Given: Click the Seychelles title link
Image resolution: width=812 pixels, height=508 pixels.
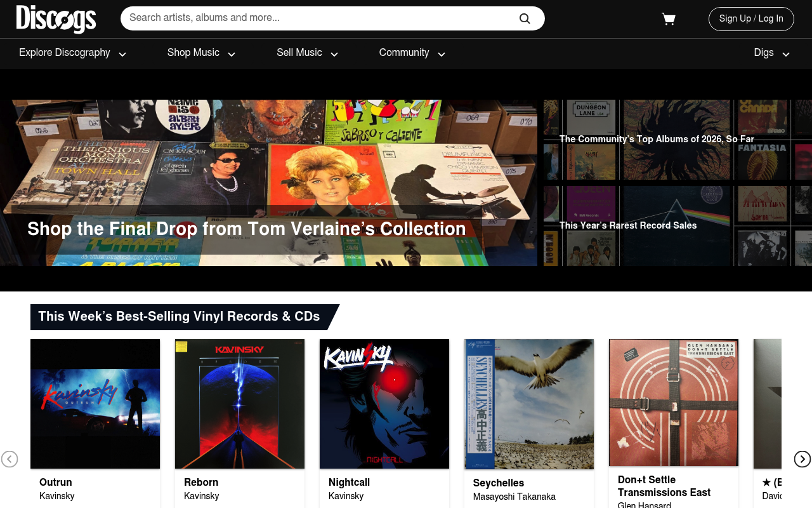Looking at the screenshot, I should [x=499, y=483].
